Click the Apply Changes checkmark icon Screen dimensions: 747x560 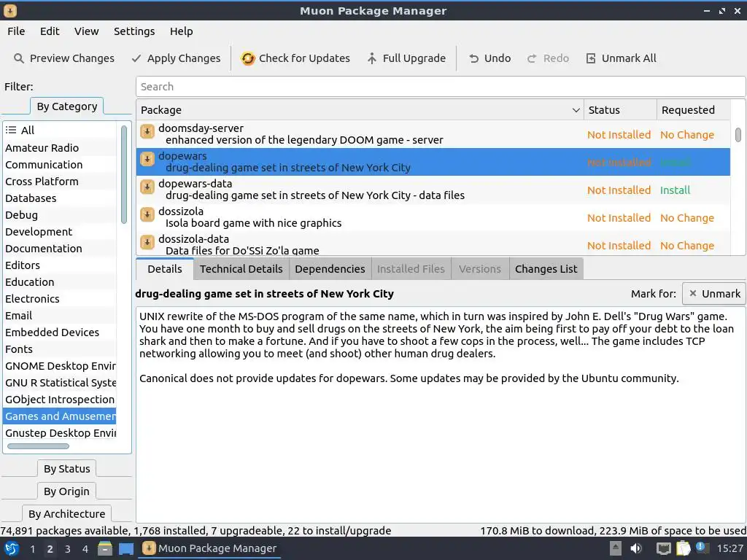click(136, 58)
